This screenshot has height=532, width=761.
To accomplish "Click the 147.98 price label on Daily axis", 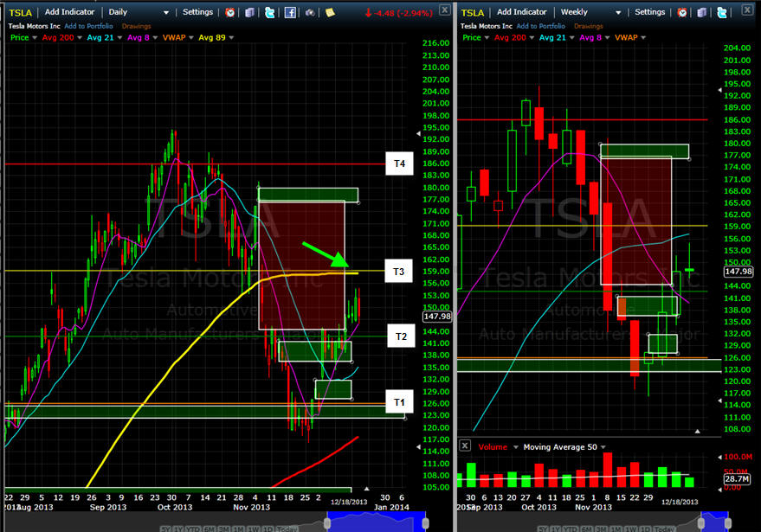I will [437, 317].
